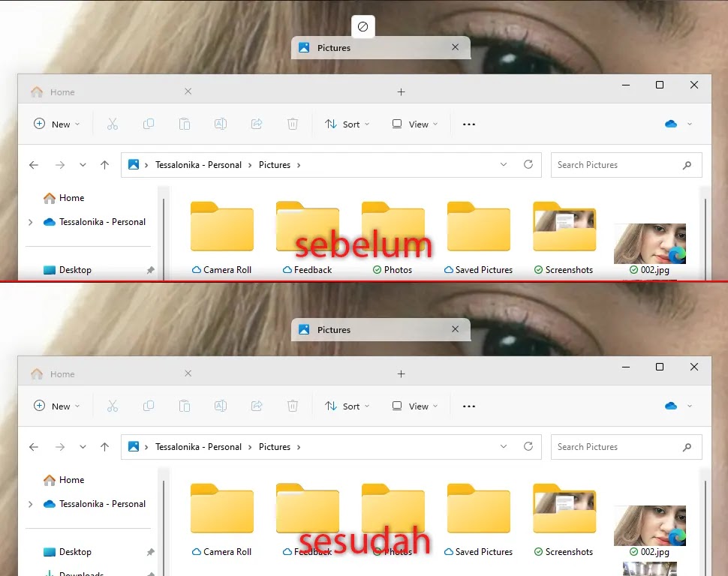This screenshot has width=728, height=576.
Task: Click Up arrow in lower window navigation
Action: (x=104, y=447)
